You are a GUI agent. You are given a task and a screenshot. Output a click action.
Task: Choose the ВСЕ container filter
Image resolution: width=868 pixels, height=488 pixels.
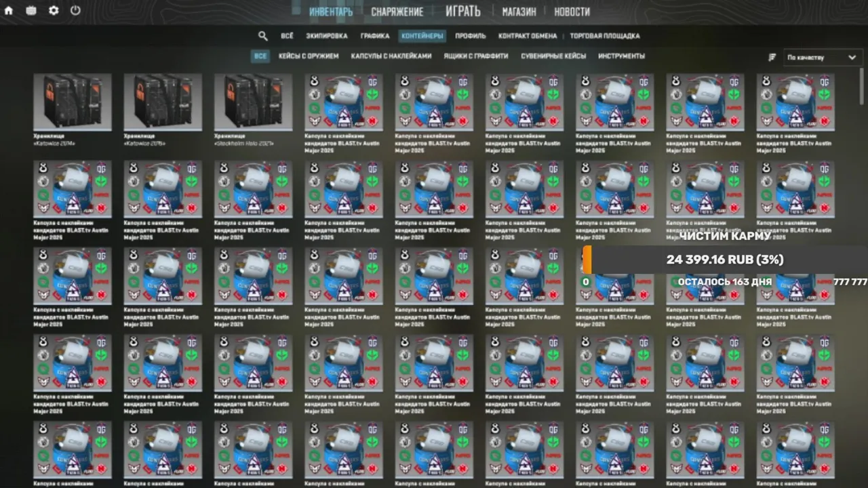click(260, 56)
